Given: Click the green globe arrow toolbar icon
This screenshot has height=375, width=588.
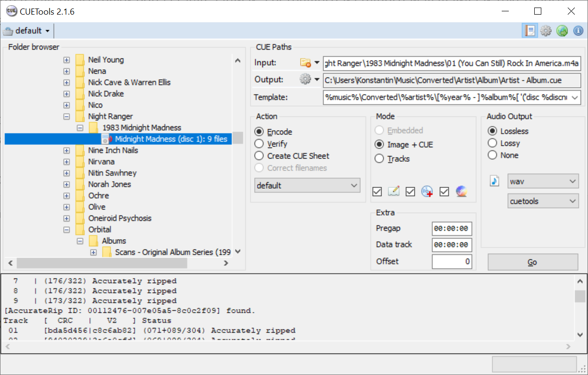Looking at the screenshot, I should click(x=562, y=31).
